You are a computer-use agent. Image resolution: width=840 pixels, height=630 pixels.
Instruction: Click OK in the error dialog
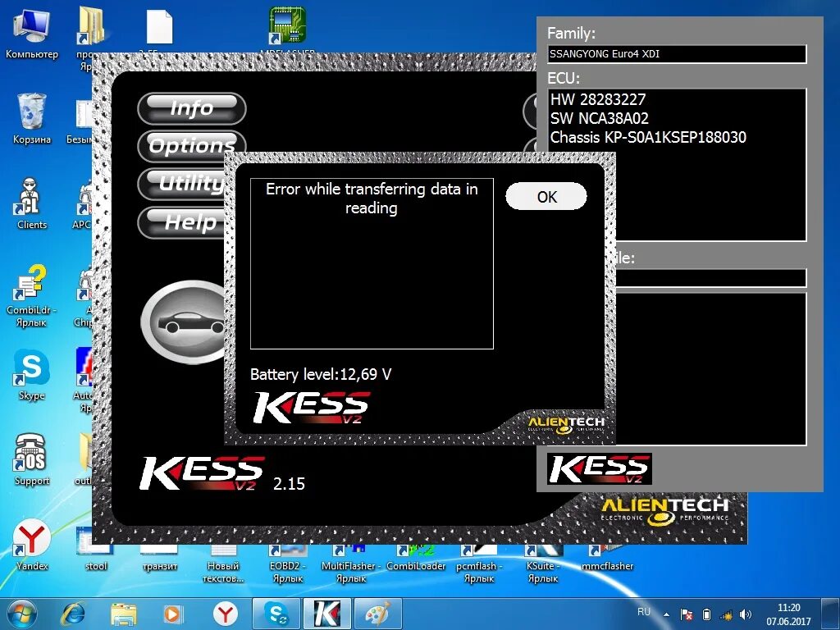tap(546, 197)
